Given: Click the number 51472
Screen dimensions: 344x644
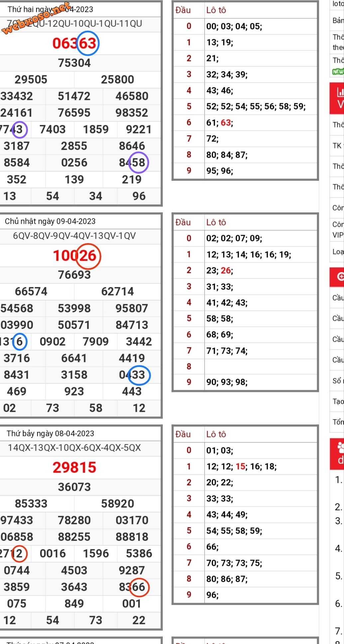Looking at the screenshot, I should (74, 96).
